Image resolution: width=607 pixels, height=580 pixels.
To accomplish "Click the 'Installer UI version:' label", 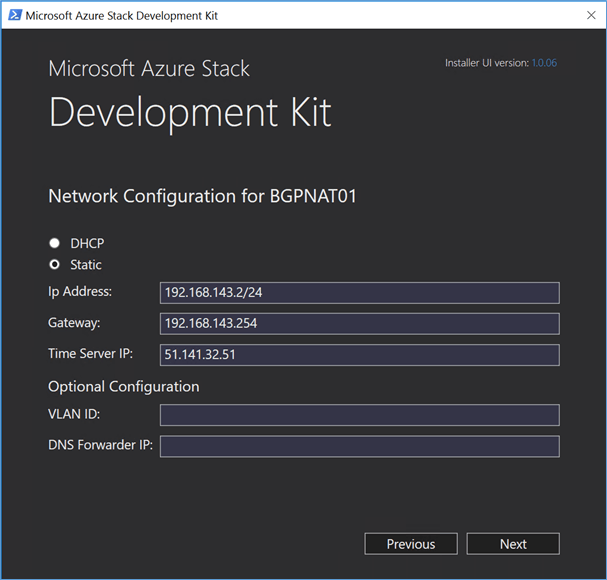I will tap(487, 63).
